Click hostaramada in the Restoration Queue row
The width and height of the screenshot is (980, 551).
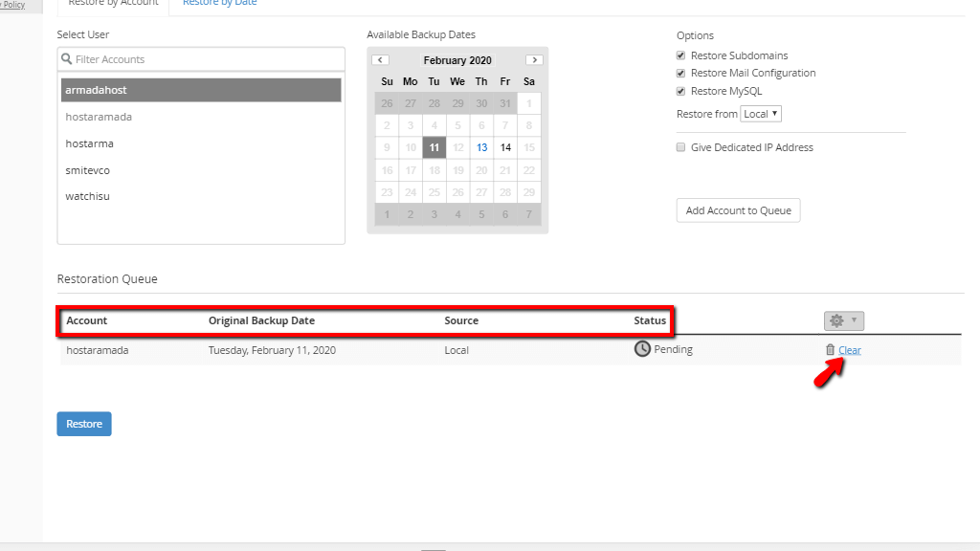98,350
